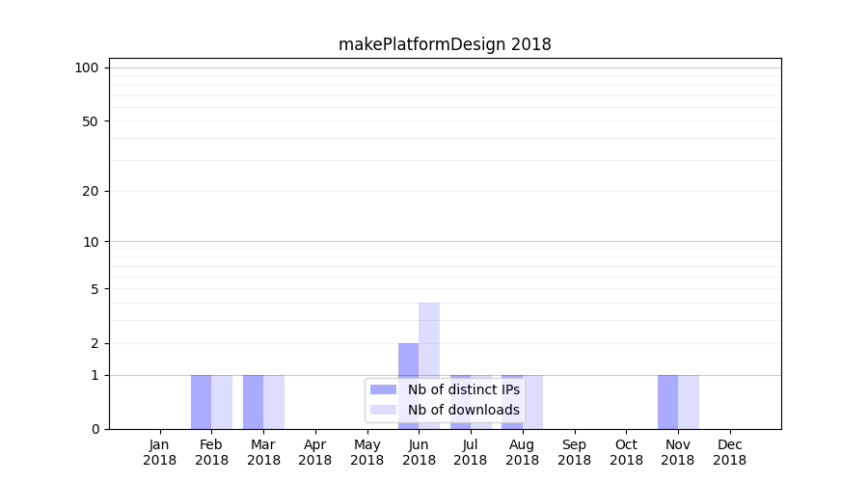Viewport: 868px width, 482px height.
Task: Pick the Nov 2018 distinct IPs bar
Action: (x=667, y=402)
